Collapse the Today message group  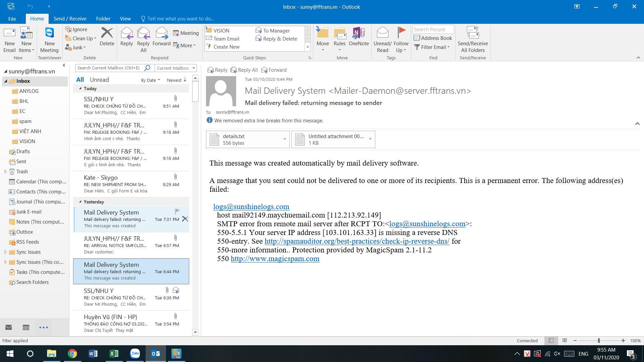(x=80, y=88)
